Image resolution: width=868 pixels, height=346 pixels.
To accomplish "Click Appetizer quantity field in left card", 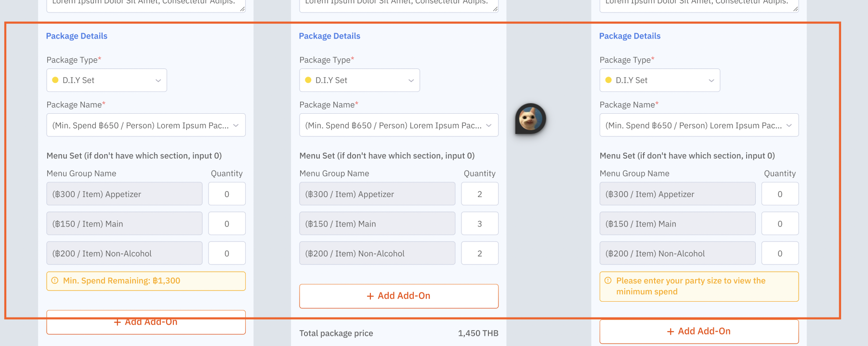I will point(227,194).
